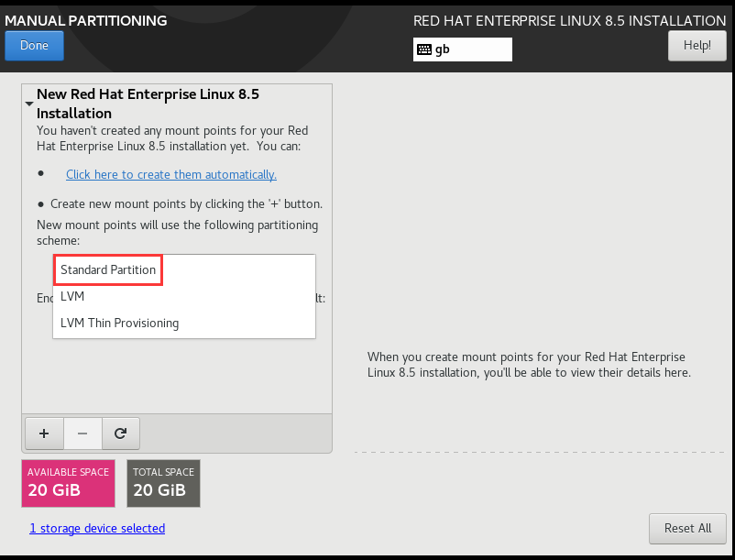The width and height of the screenshot is (735, 560).
Task: Click the − icon to remove a mount point
Action: tap(82, 433)
